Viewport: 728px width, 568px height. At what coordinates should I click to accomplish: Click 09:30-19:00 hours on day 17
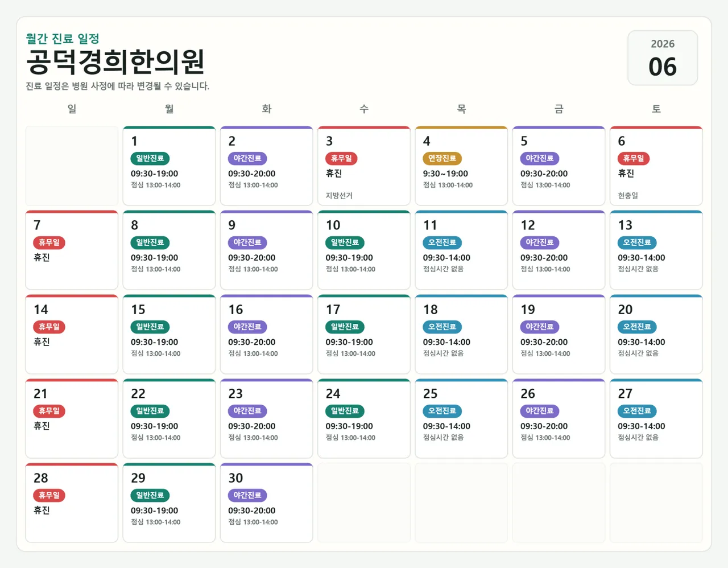click(349, 342)
